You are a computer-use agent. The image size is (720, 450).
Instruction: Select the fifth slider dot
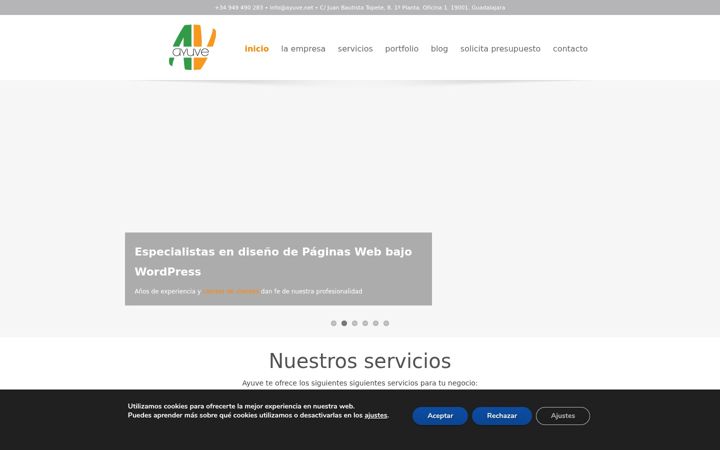click(376, 323)
